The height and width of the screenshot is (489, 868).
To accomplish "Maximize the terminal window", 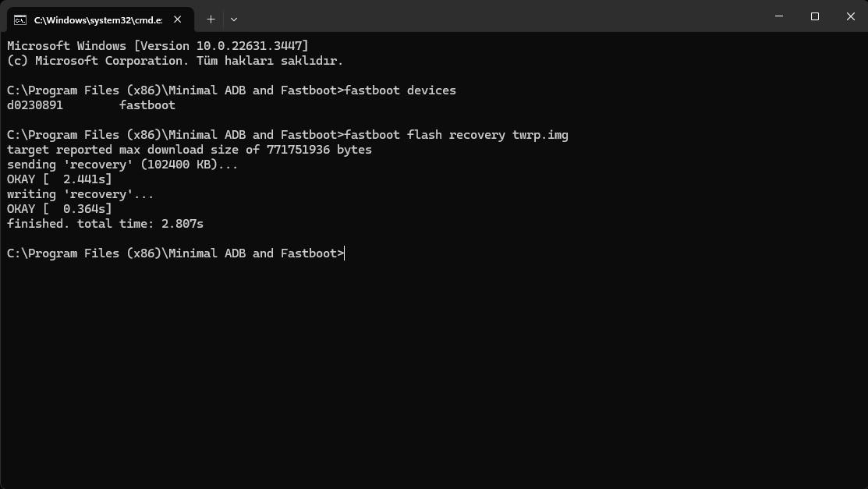I will pyautogui.click(x=815, y=16).
